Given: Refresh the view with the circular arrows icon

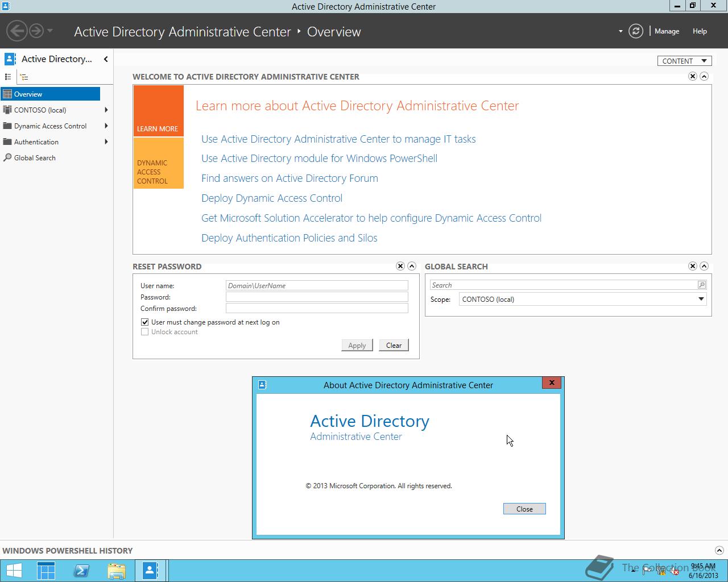Looking at the screenshot, I should pos(636,31).
